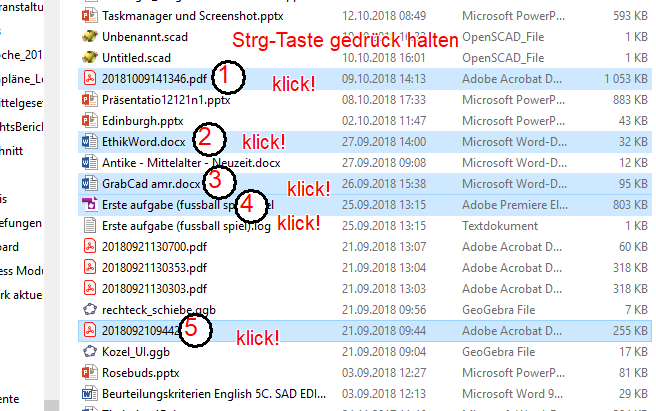
Task: Open the folder ending in 'ark aktue' in sidebar
Action: point(21,295)
